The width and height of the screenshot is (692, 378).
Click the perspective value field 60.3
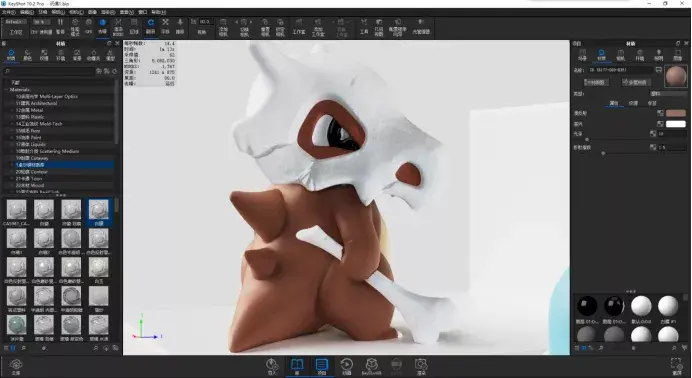point(205,22)
